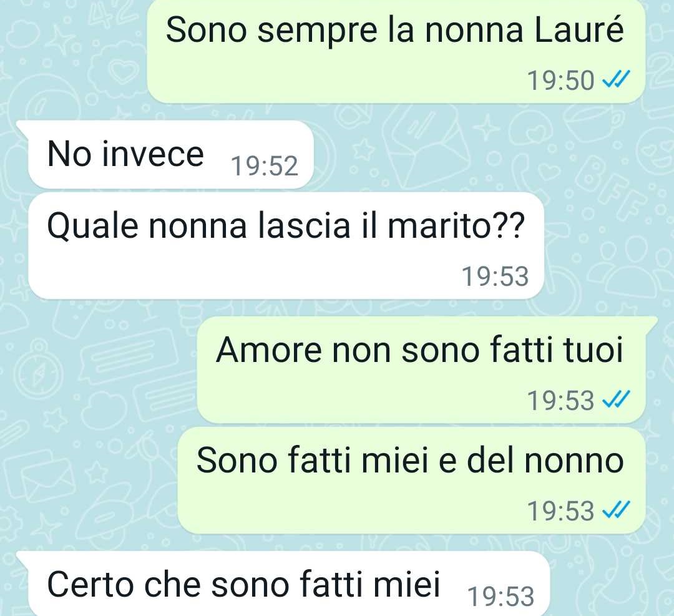
Task: Tap read checkmarks on 'Amore non sono fatti tuoi'
Action: click(x=616, y=400)
